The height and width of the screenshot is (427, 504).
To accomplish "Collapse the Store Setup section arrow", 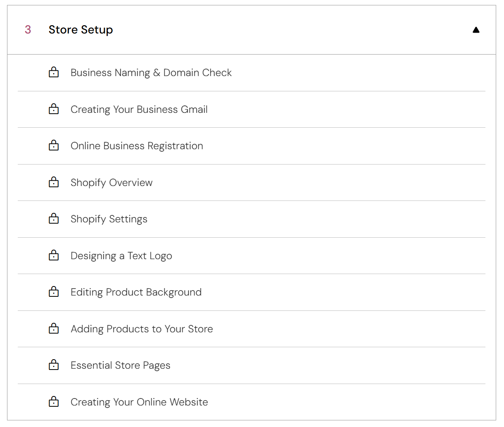I will tap(476, 30).
